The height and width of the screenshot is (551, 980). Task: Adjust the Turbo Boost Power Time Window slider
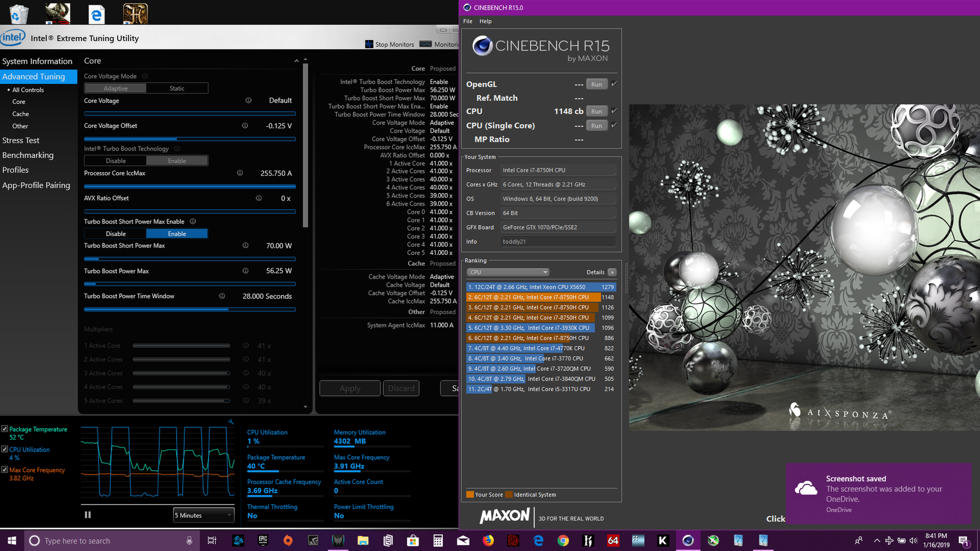point(190,309)
